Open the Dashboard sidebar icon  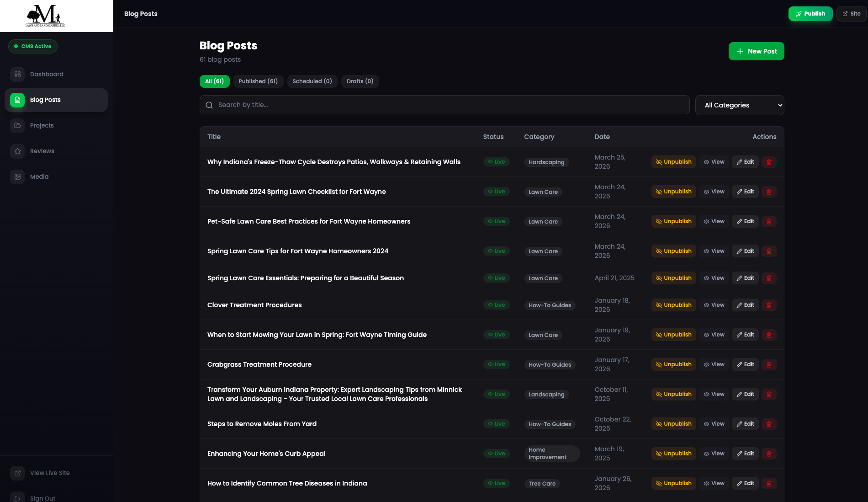17,74
